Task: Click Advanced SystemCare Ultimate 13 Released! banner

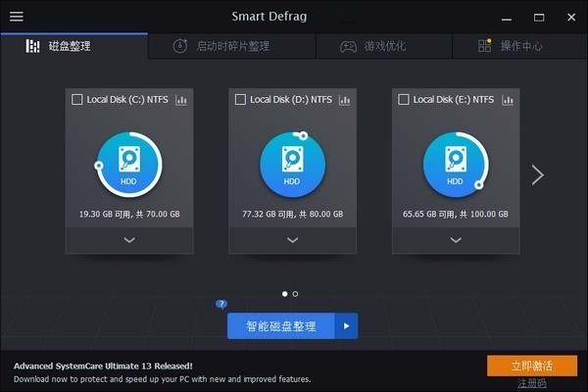Action: (x=103, y=367)
